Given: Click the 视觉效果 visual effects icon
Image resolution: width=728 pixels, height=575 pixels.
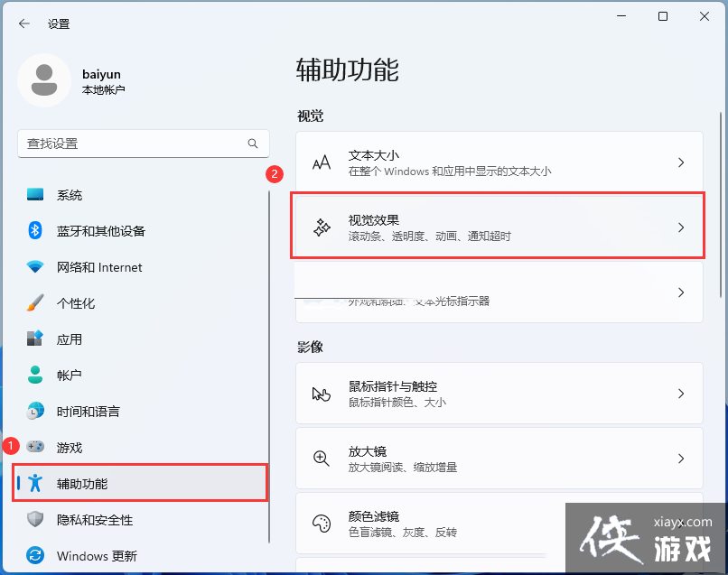Looking at the screenshot, I should (322, 227).
